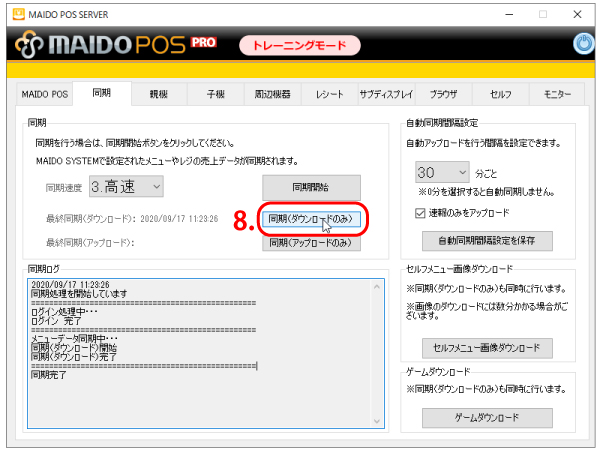Click the ゲームダウンロード button
Image resolution: width=600 pixels, height=450 pixels.
pos(487,417)
